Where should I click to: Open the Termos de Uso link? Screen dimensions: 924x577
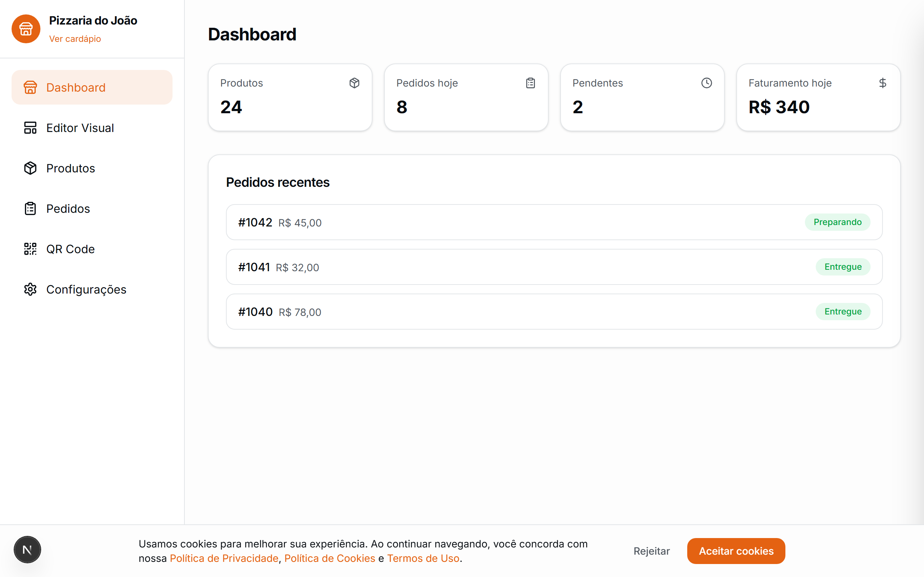(x=423, y=558)
